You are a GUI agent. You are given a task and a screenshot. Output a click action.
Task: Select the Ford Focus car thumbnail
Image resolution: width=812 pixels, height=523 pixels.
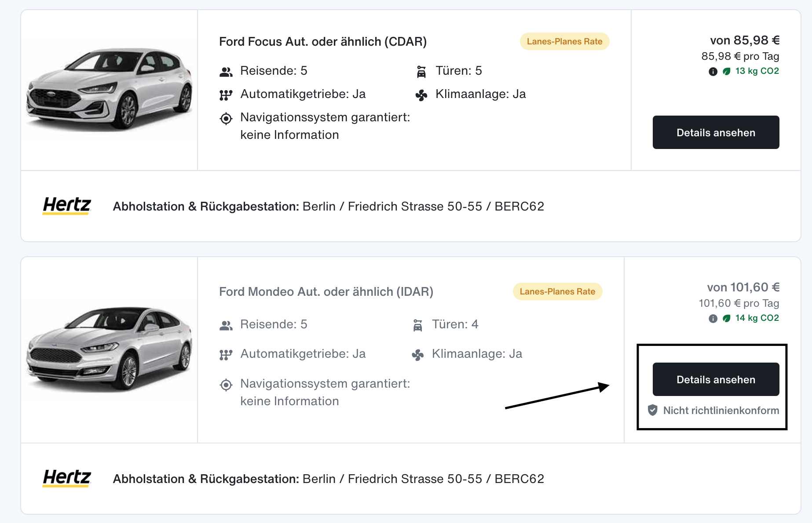(109, 89)
